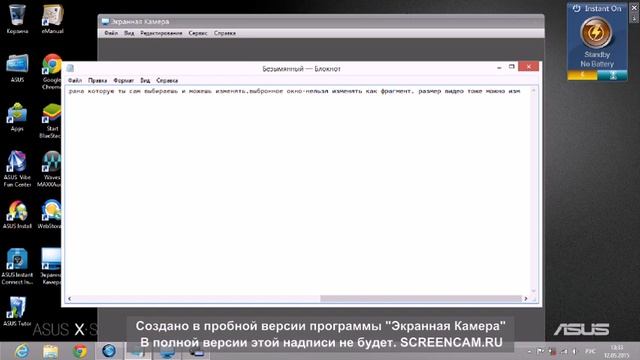Launch Google Chrome from the taskbar
640x360 pixels.
pos(80,351)
